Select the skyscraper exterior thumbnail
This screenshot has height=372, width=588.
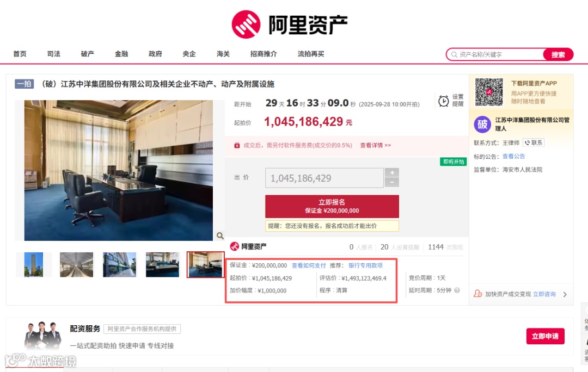(33, 264)
